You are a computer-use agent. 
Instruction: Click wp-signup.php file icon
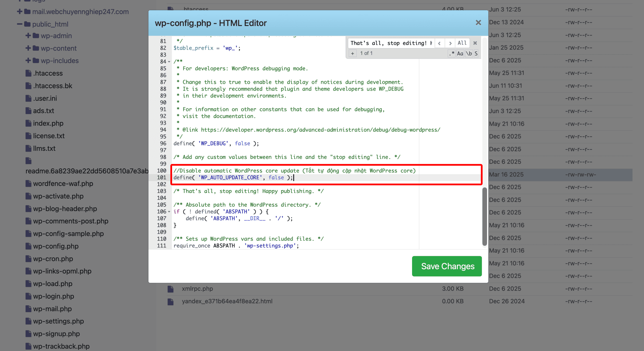click(28, 334)
